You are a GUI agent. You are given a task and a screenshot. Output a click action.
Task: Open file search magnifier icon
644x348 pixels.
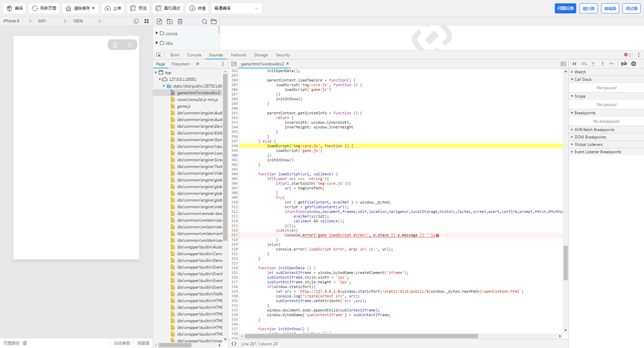coord(204,21)
